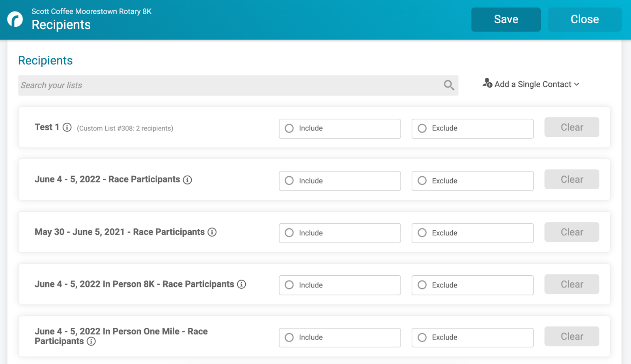This screenshot has width=631, height=364.
Task: Select Include for In Person 8K list
Action: [x=340, y=285]
